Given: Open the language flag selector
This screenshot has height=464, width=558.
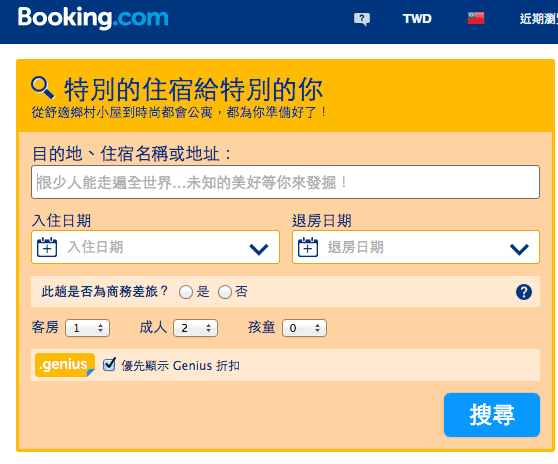Looking at the screenshot, I should click(476, 18).
